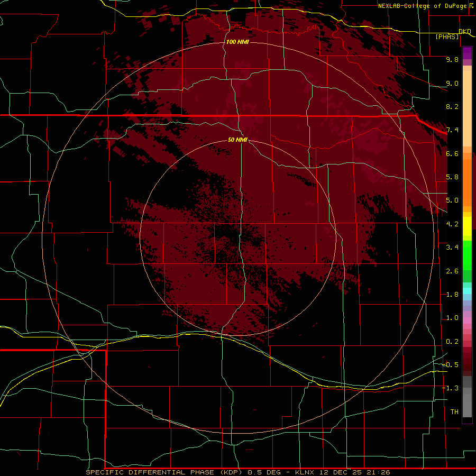
Task: Click the 1.8 scale value
Action: 452,295
